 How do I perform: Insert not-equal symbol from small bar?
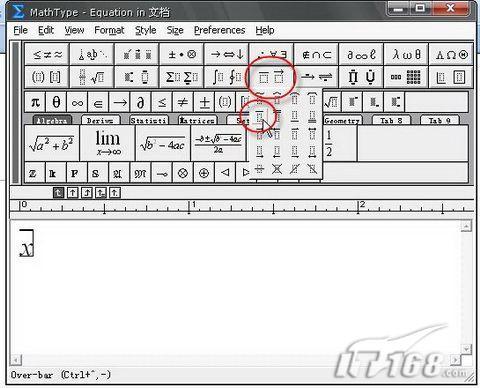pyautogui.click(x=183, y=102)
